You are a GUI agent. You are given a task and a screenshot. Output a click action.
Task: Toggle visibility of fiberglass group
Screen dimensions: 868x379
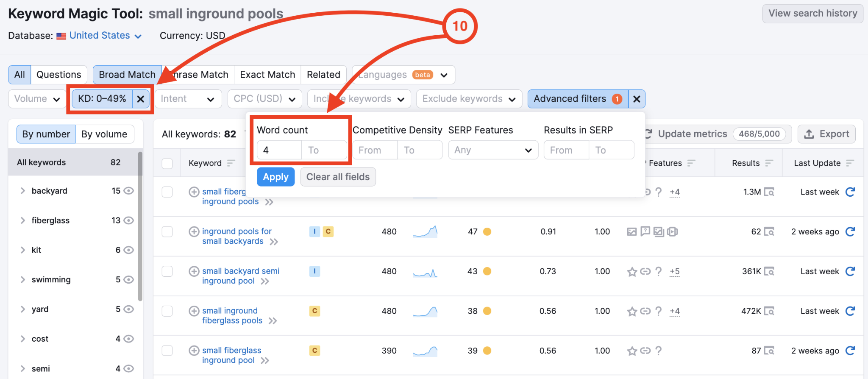tap(128, 220)
